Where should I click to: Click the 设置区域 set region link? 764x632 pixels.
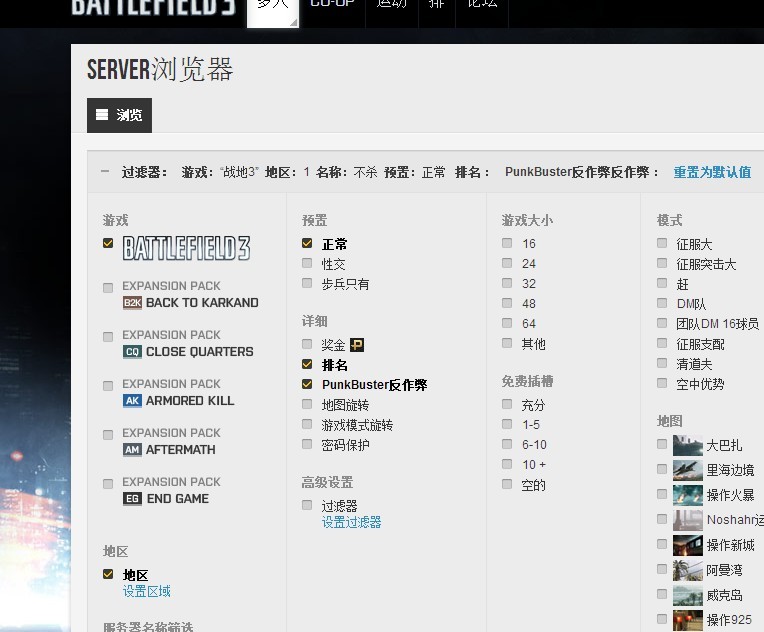coord(147,592)
